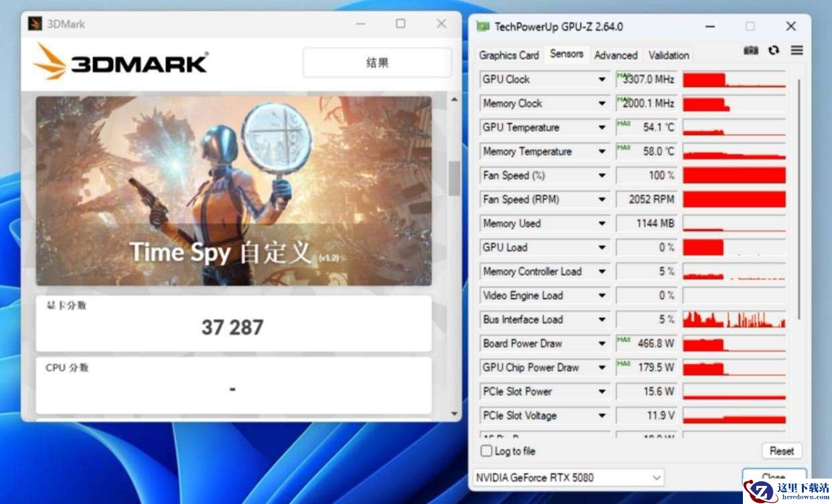Viewport: 832px width, 504px height.
Task: Toggle the Log to file checkbox
Action: pyautogui.click(x=486, y=451)
